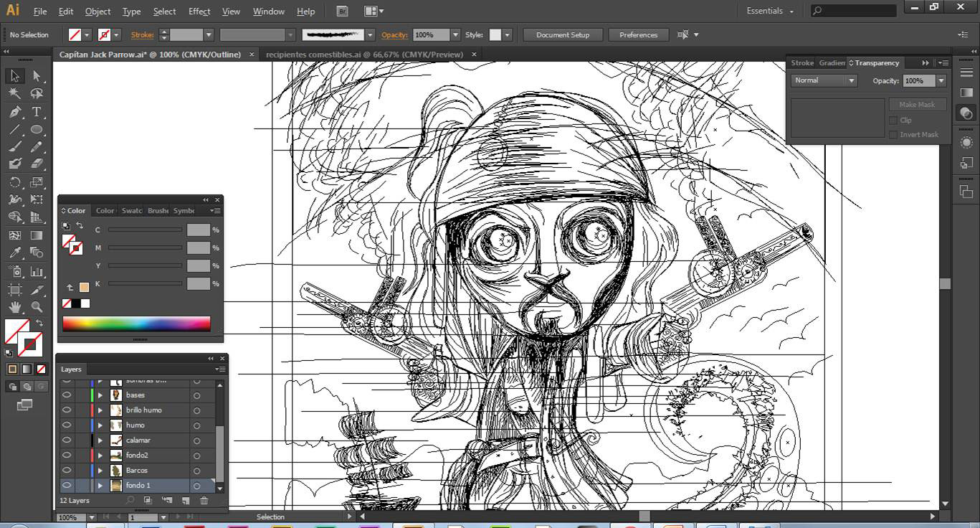The width and height of the screenshot is (980, 528).
Task: Click the color spectrum bar
Action: coord(136,324)
